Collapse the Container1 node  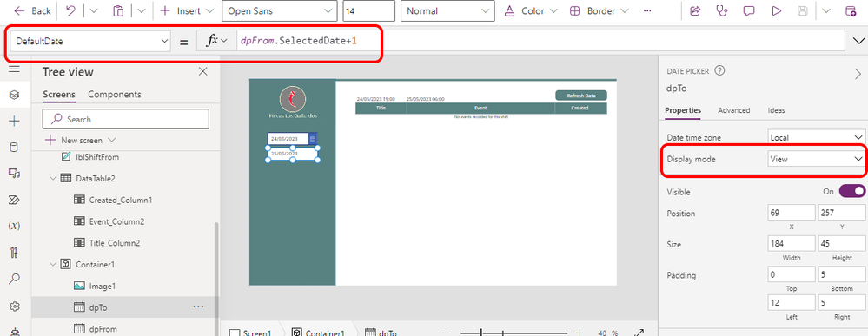pyautogui.click(x=53, y=265)
